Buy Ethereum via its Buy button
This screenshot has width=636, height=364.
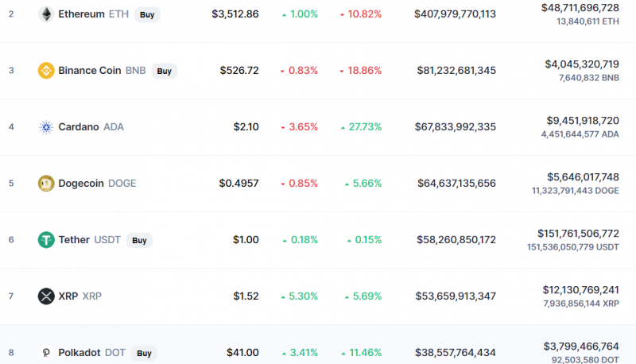tap(147, 14)
